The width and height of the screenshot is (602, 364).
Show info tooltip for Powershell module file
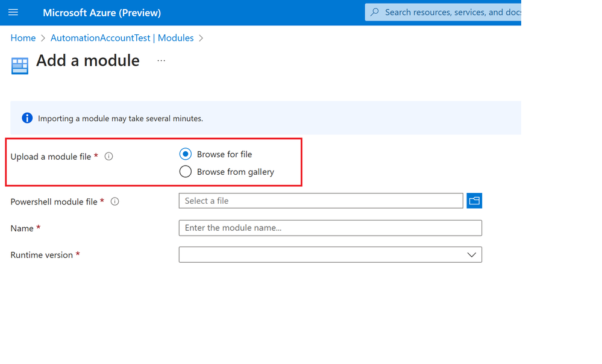114,201
